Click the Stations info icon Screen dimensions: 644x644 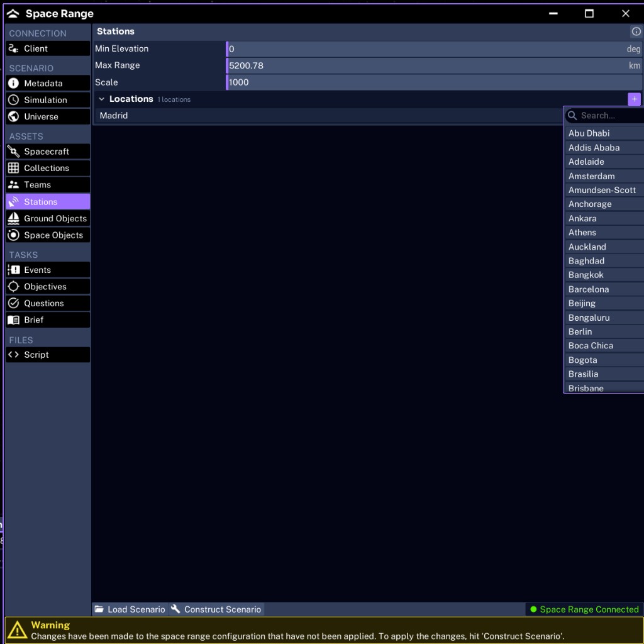pos(636,31)
